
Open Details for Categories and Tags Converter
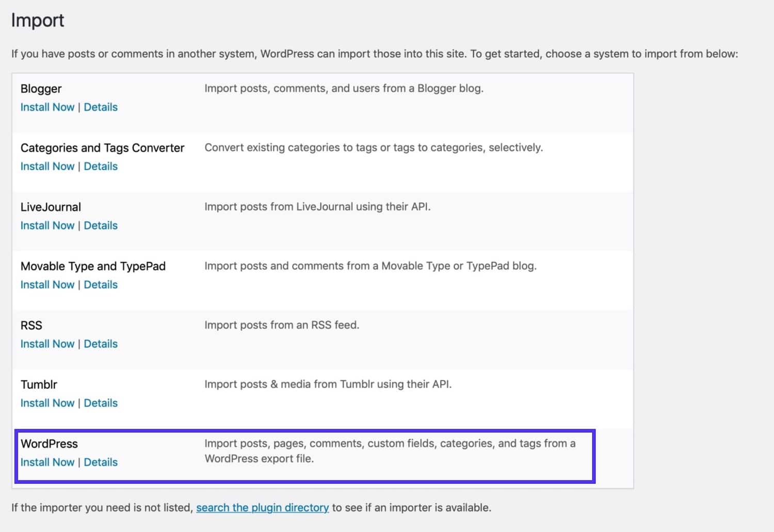pos(101,166)
